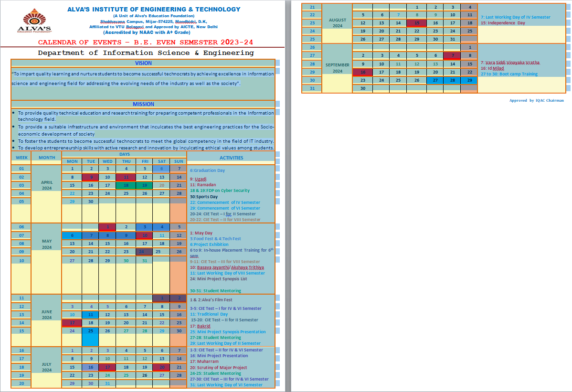The height and width of the screenshot is (392, 572).
Task: Click the "JULY 2024" month cell
Action: pyautogui.click(x=47, y=367)
